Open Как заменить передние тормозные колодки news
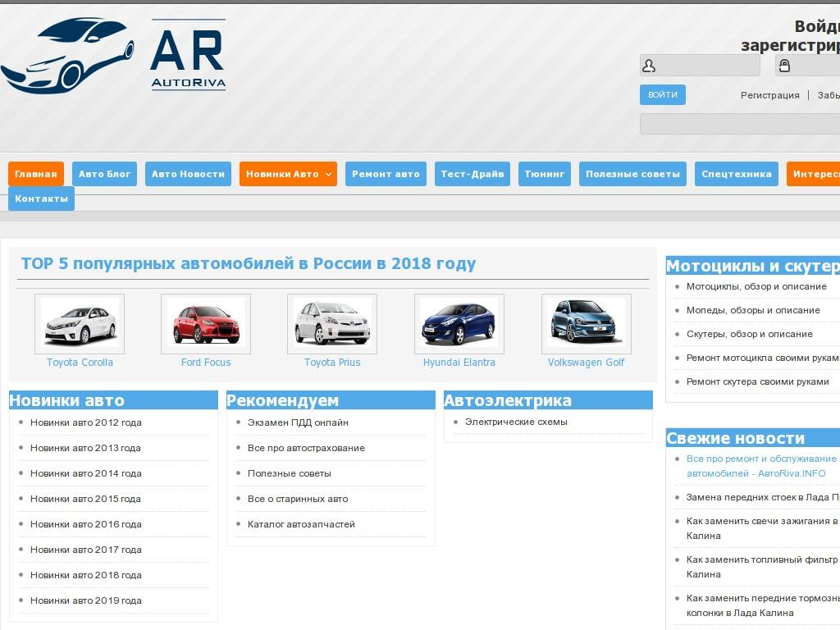The width and height of the screenshot is (840, 630). [763, 605]
